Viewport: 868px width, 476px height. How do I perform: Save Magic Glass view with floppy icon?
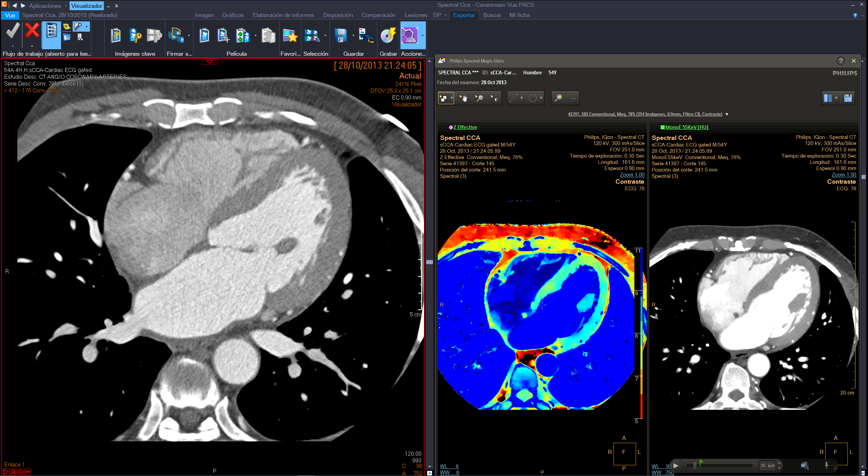pyautogui.click(x=848, y=98)
